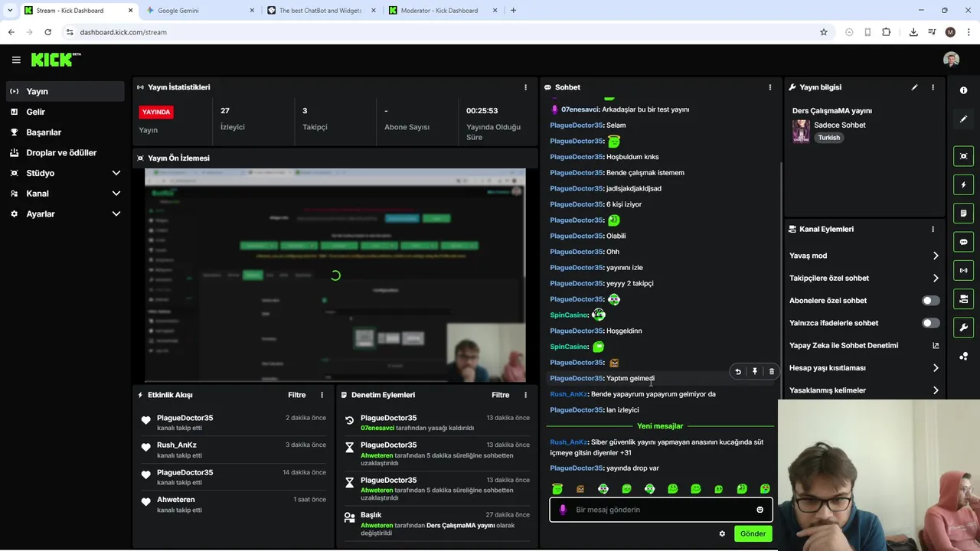
Task: Click the wrench icon in the right sidebar
Action: point(963,328)
